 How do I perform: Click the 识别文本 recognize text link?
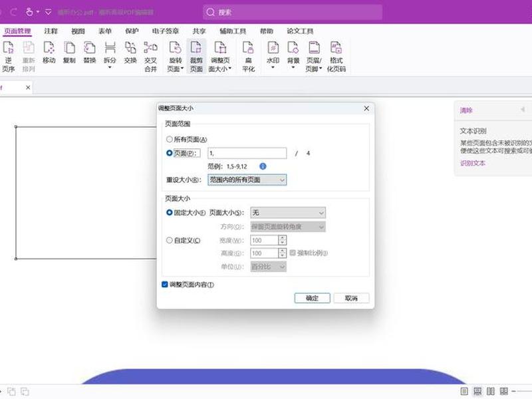pos(473,163)
